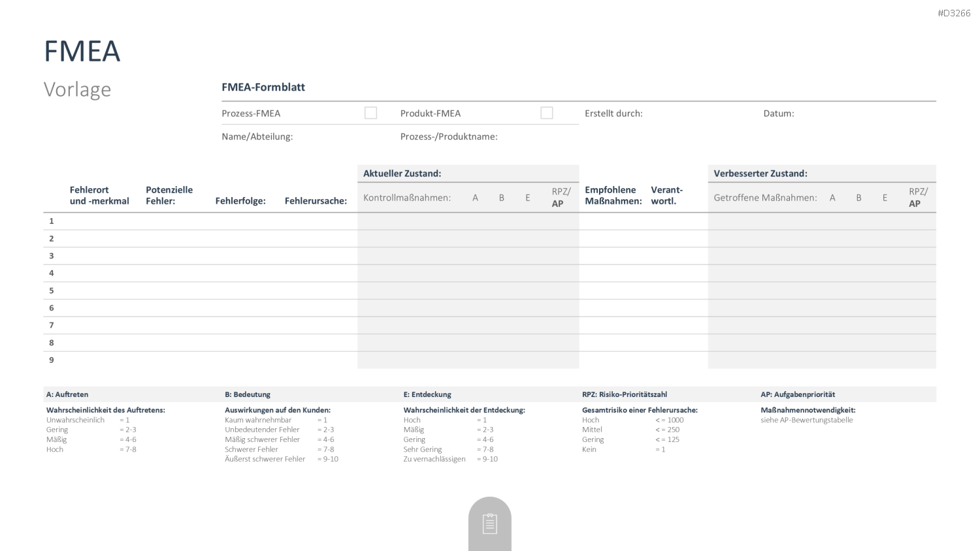This screenshot has height=551, width=980.
Task: Click the B: Bedeutung legend heading
Action: (x=248, y=394)
